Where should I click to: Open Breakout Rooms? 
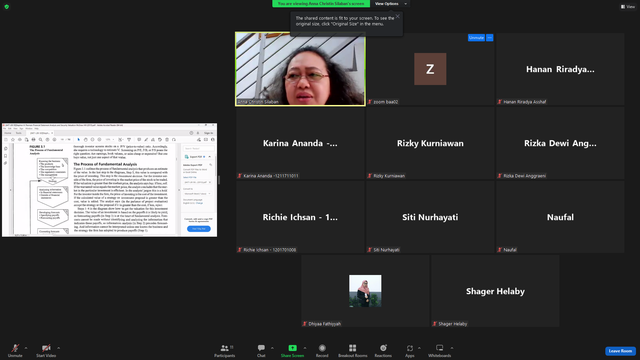[x=352, y=350]
